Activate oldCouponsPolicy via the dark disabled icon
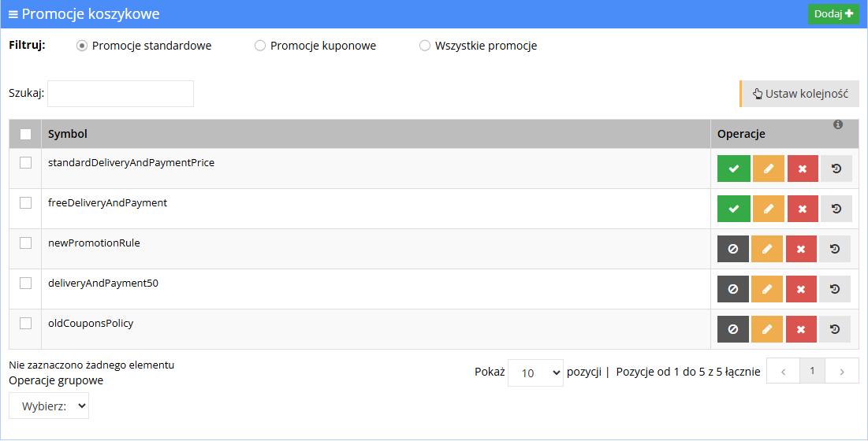This screenshot has width=868, height=441. point(733,329)
